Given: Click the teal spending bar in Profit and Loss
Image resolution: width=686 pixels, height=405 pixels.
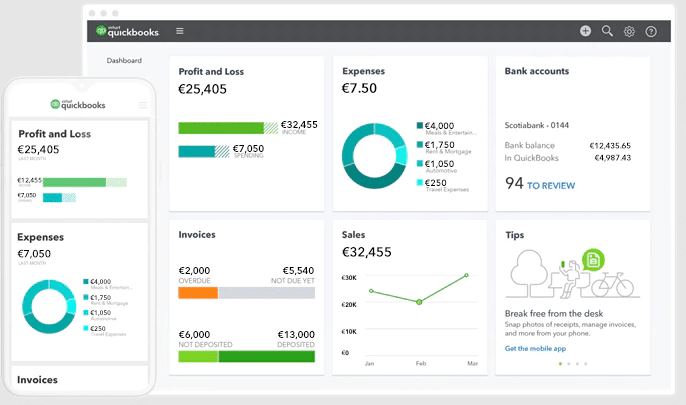Looking at the screenshot, I should [204, 151].
